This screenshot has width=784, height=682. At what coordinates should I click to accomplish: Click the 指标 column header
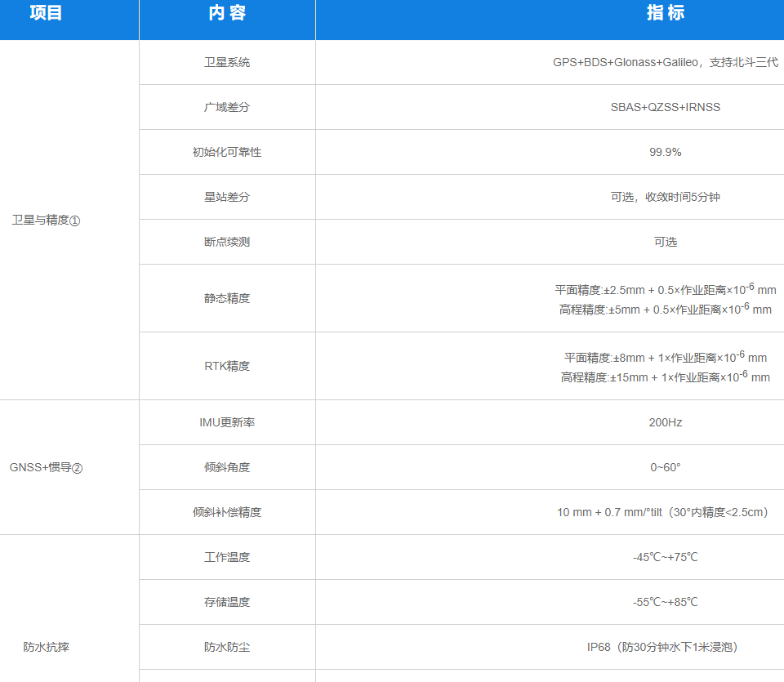(x=665, y=13)
